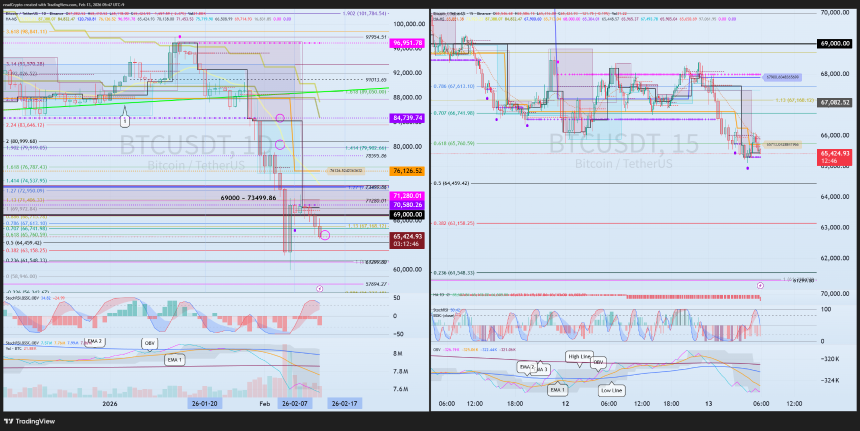Image resolution: width=860 pixels, height=431 pixels.
Task: Click the EMA 2 callout in the 15-minute OBV pane
Action: 527,367
